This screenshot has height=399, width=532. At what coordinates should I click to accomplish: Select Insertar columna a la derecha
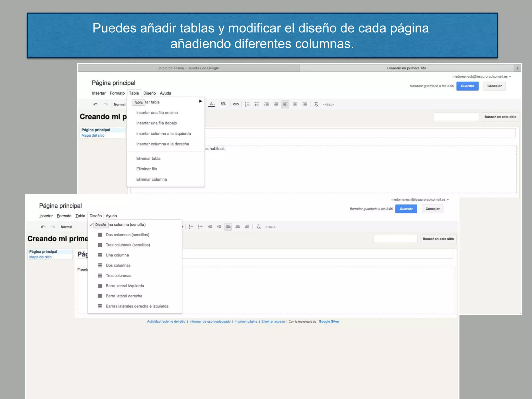166,144
